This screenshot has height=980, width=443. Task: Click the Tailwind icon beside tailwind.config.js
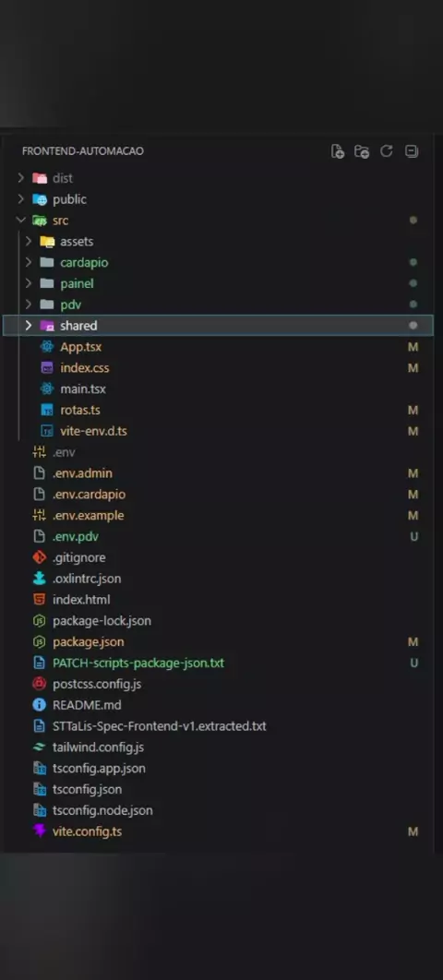40,747
